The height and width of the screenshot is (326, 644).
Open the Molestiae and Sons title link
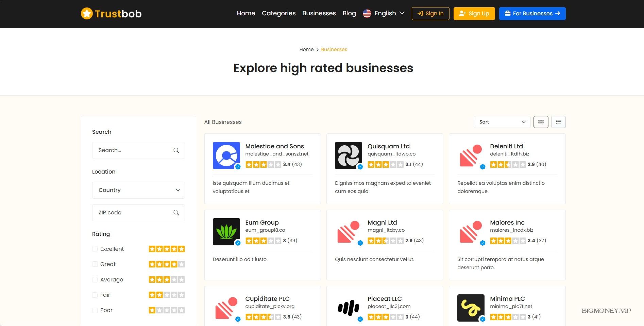(275, 146)
